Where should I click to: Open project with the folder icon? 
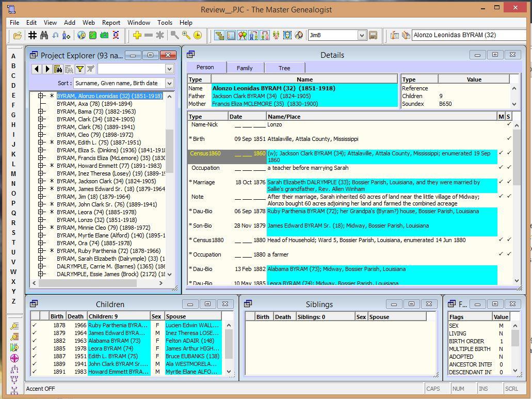18,35
